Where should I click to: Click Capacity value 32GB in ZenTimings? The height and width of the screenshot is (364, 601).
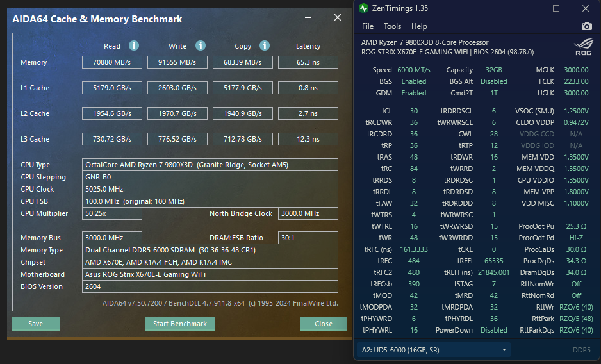tap(493, 70)
